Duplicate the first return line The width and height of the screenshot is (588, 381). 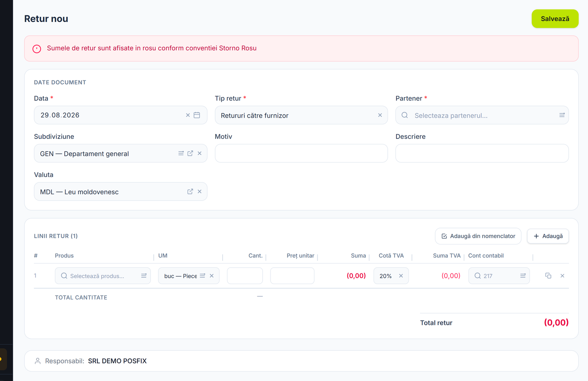548,276
